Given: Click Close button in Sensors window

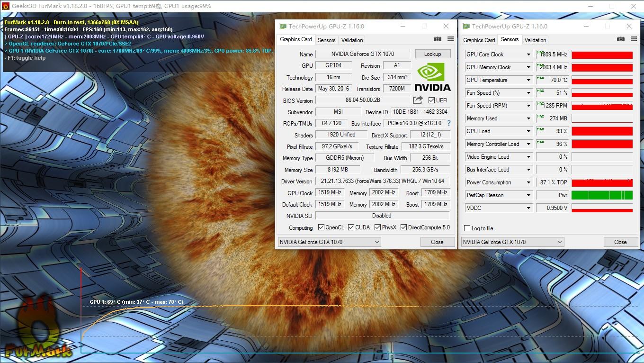Looking at the screenshot, I should click(x=620, y=242).
